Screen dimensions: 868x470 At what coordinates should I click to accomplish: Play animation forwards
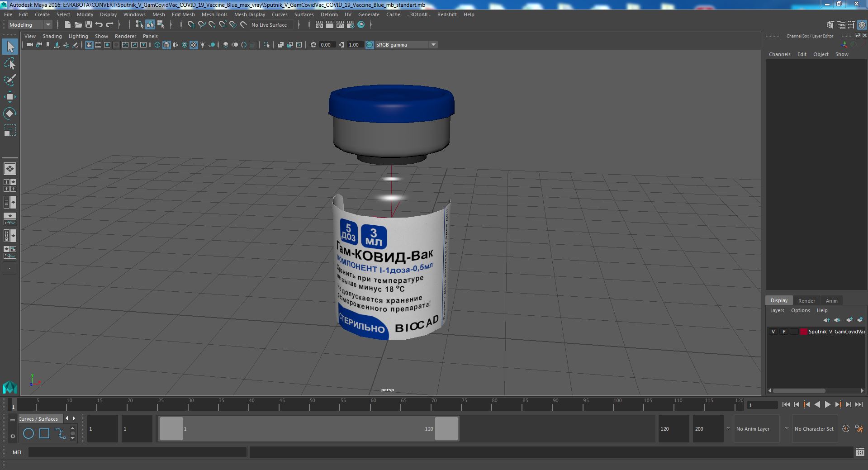coord(827,405)
